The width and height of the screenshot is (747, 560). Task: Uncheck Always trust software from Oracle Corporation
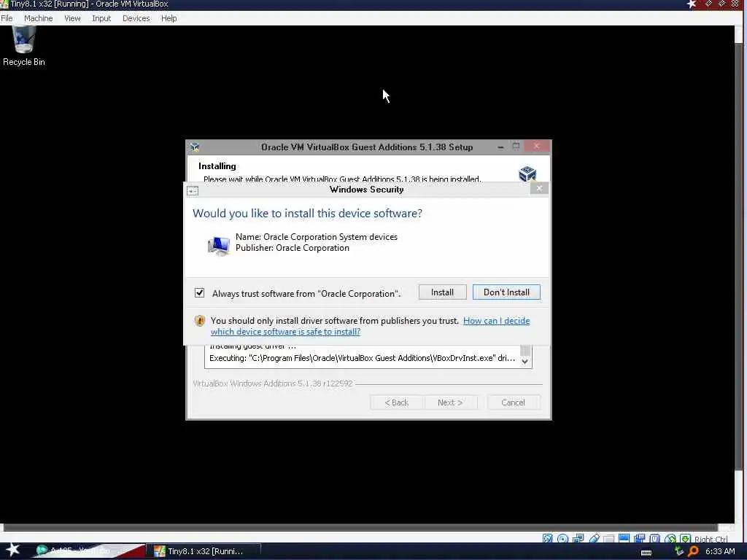pos(200,292)
